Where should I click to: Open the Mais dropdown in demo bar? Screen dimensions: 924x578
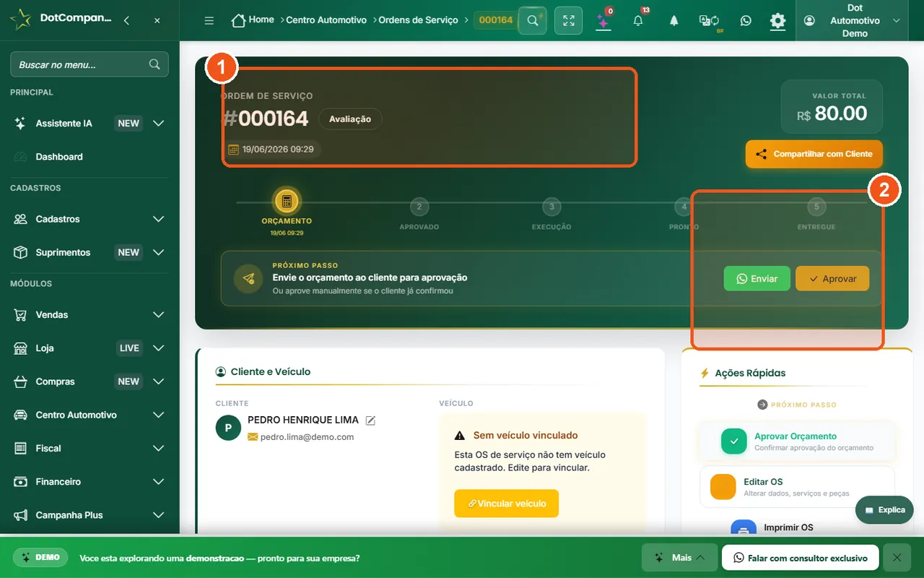[680, 558]
